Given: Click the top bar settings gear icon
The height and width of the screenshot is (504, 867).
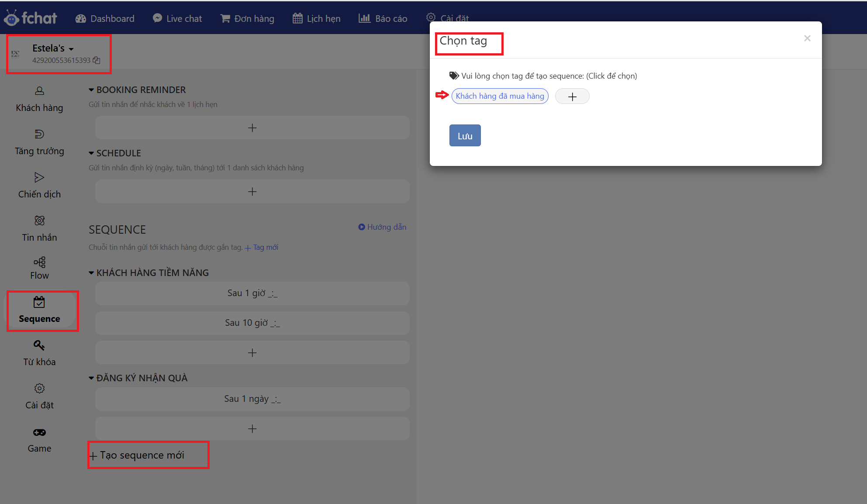Looking at the screenshot, I should coord(431,17).
